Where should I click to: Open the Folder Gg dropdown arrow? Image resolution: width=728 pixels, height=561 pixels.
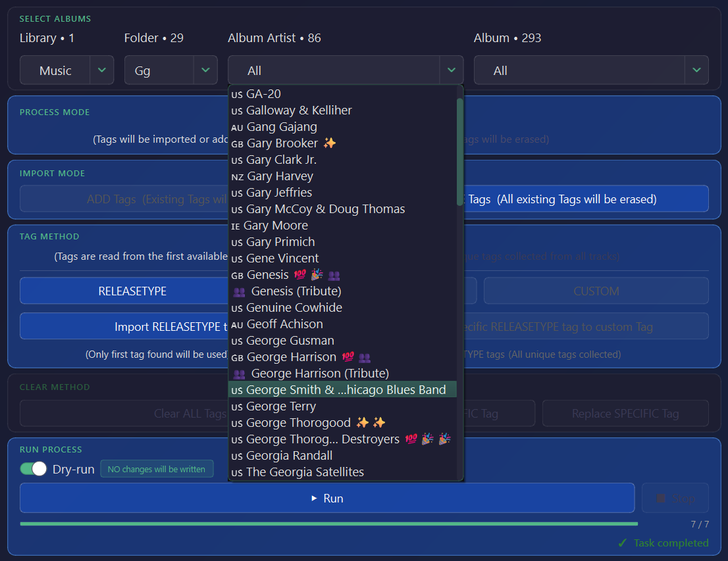click(x=205, y=70)
